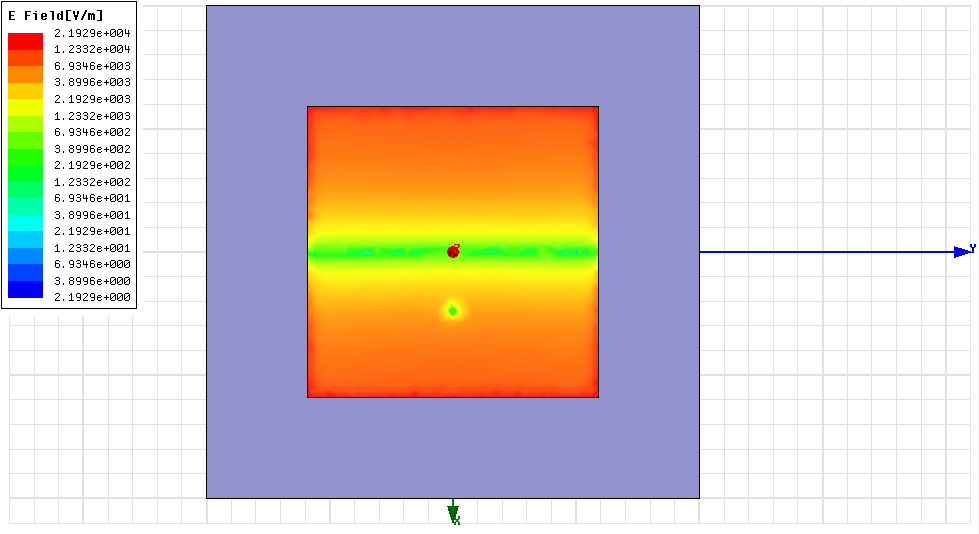Image resolution: width=979 pixels, height=534 pixels.
Task: Click legend value 6.9346e+003
Action: click(x=92, y=66)
